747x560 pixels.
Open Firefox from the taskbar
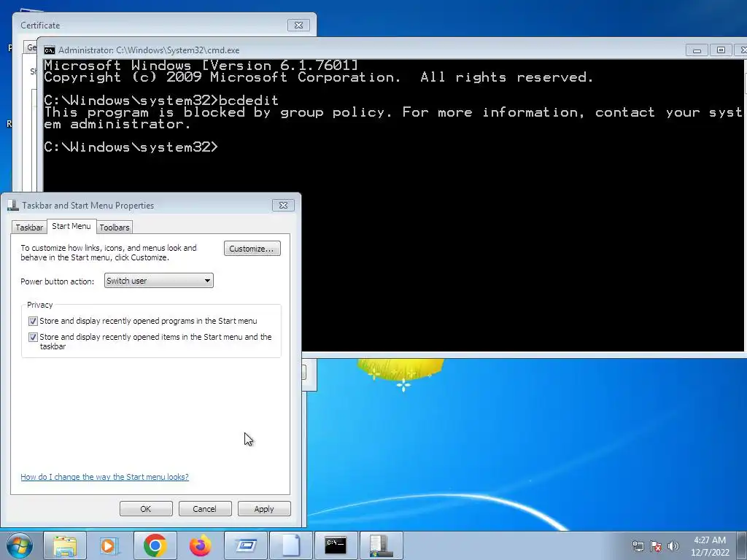(200, 545)
